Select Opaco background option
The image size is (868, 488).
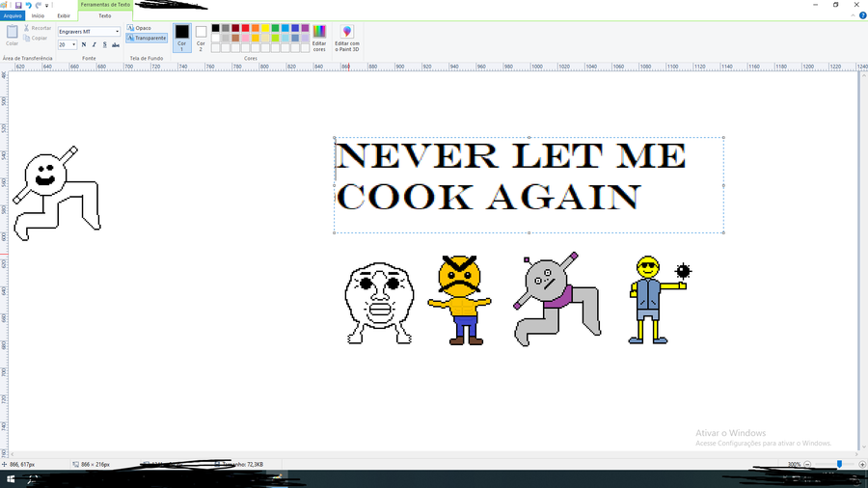[139, 28]
